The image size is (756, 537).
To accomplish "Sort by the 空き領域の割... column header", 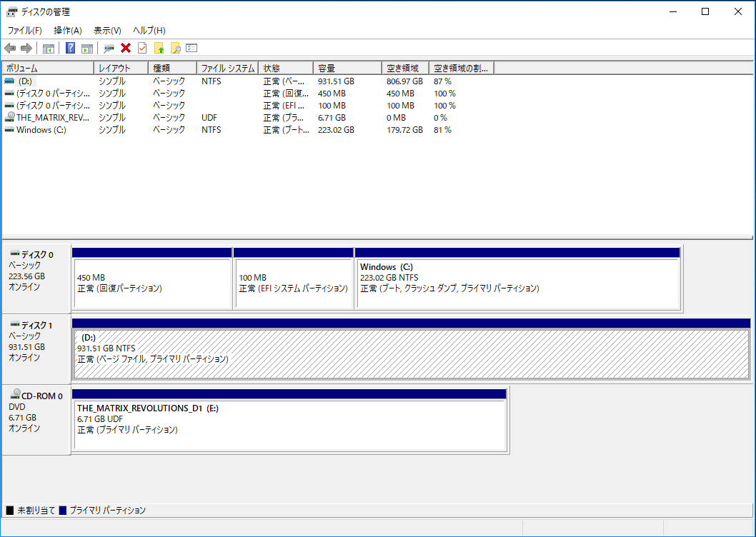I will (x=462, y=68).
